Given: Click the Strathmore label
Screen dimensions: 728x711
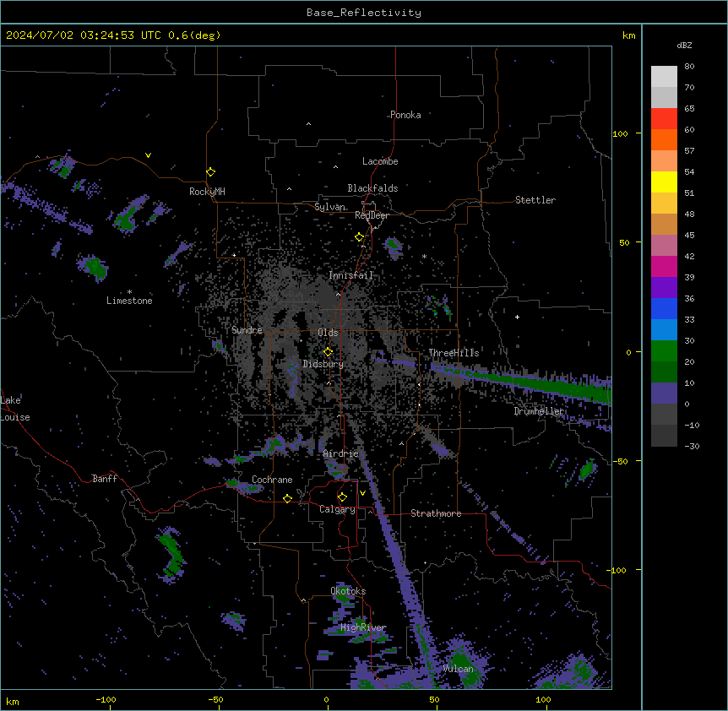Looking at the screenshot, I should [x=436, y=513].
